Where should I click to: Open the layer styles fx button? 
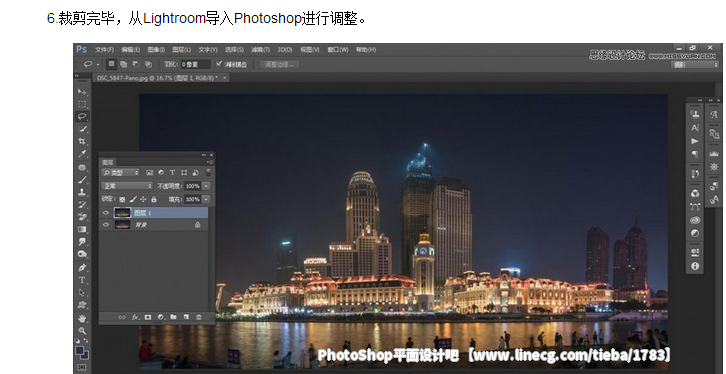click(x=135, y=317)
